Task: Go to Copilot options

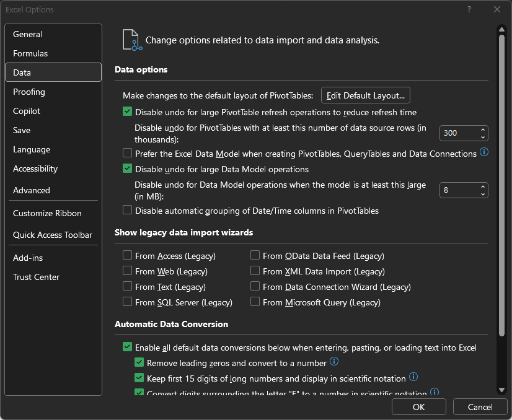Action: [x=53, y=111]
